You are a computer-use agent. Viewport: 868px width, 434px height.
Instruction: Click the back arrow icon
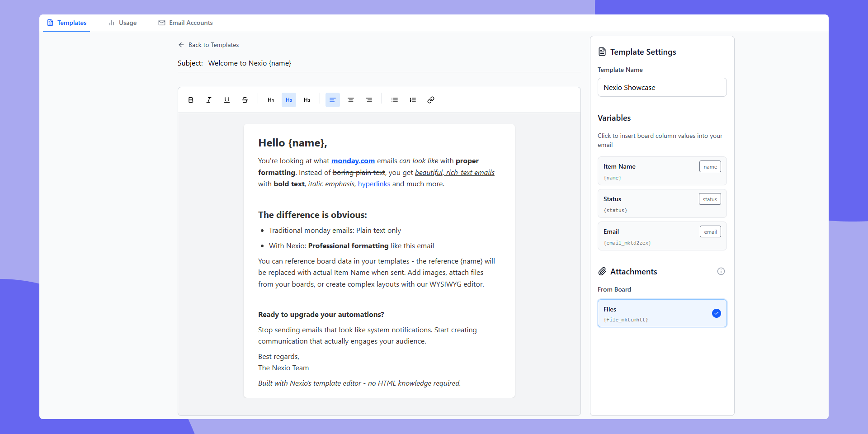[181, 45]
